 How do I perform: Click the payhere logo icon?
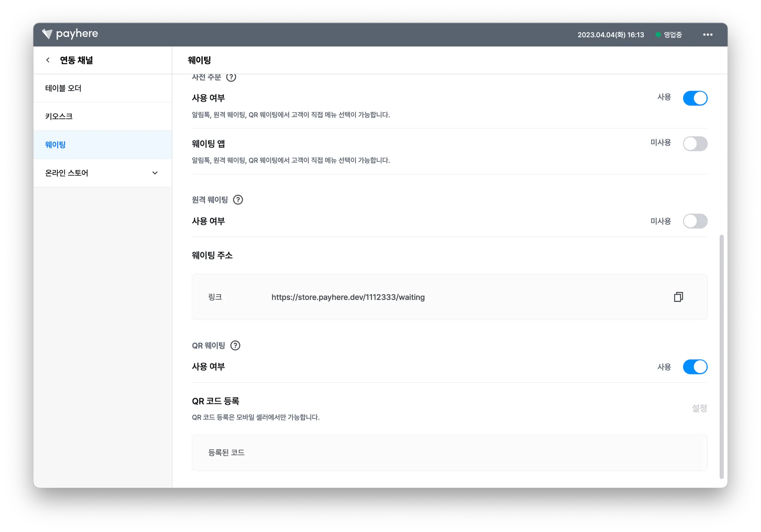[47, 34]
